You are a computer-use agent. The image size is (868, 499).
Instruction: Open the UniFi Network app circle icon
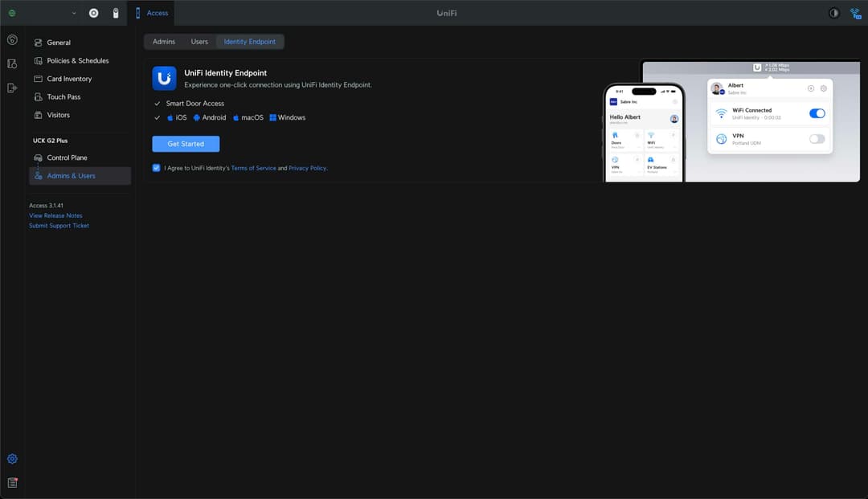[x=93, y=13]
